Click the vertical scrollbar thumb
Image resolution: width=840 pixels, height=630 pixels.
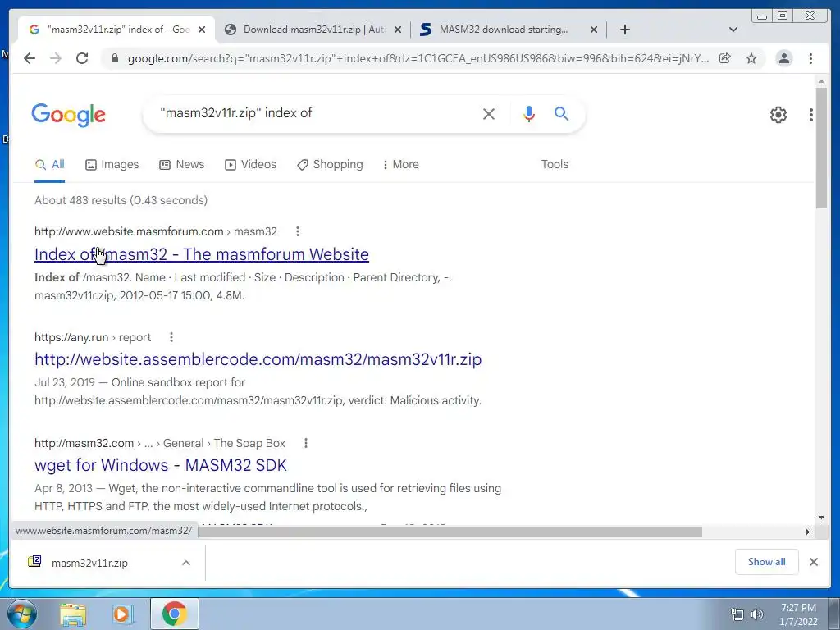[x=821, y=148]
